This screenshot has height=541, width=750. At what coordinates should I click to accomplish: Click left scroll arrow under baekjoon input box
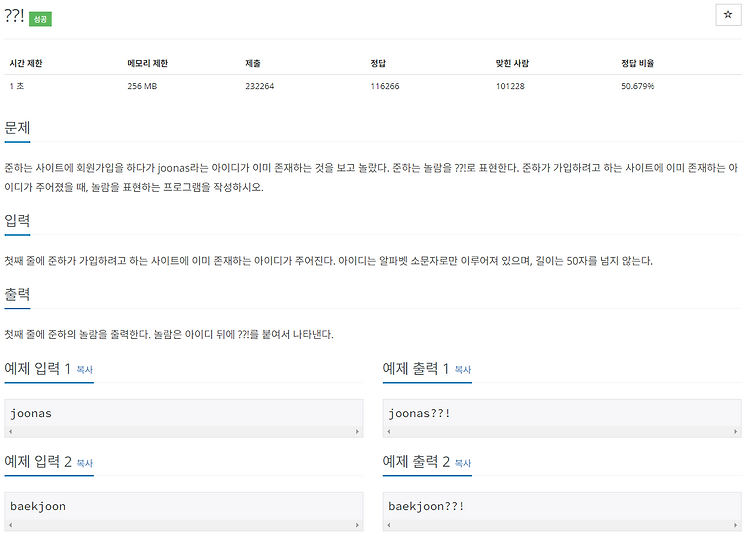11,525
